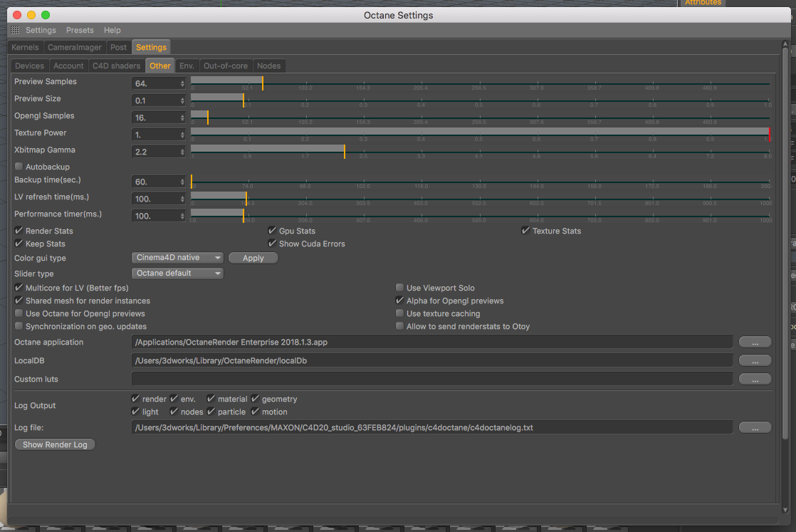Viewport: 796px width, 532px height.
Task: Open the Help menu
Action: pos(112,30)
